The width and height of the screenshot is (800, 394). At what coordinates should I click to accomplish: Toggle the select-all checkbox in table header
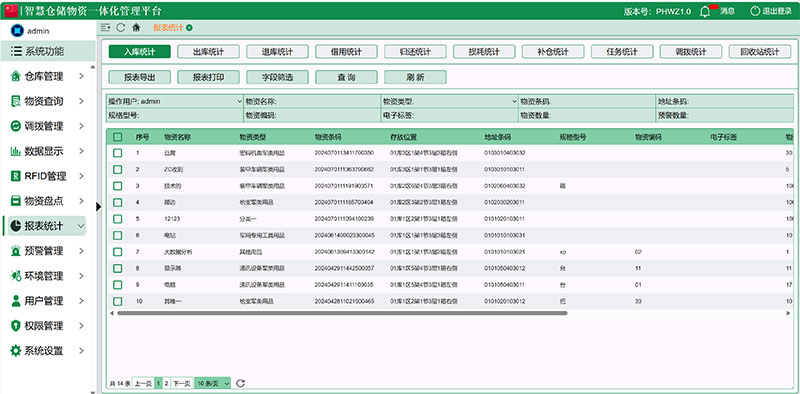click(118, 137)
